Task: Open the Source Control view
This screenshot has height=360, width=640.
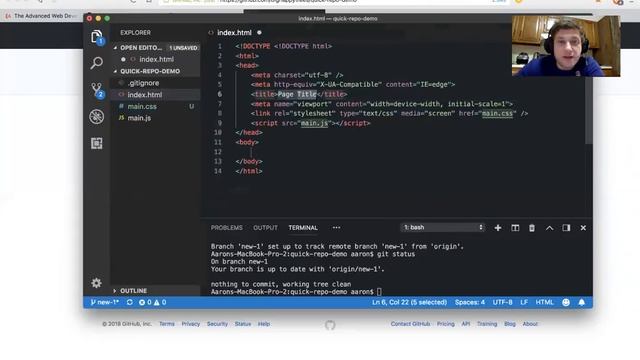Action: pyautogui.click(x=96, y=90)
